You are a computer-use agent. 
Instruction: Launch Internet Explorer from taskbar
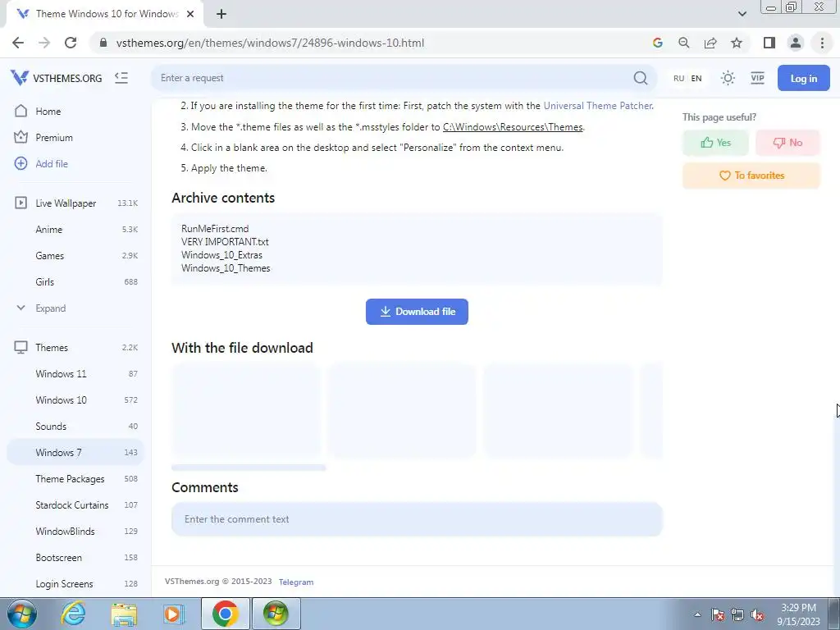click(73, 614)
